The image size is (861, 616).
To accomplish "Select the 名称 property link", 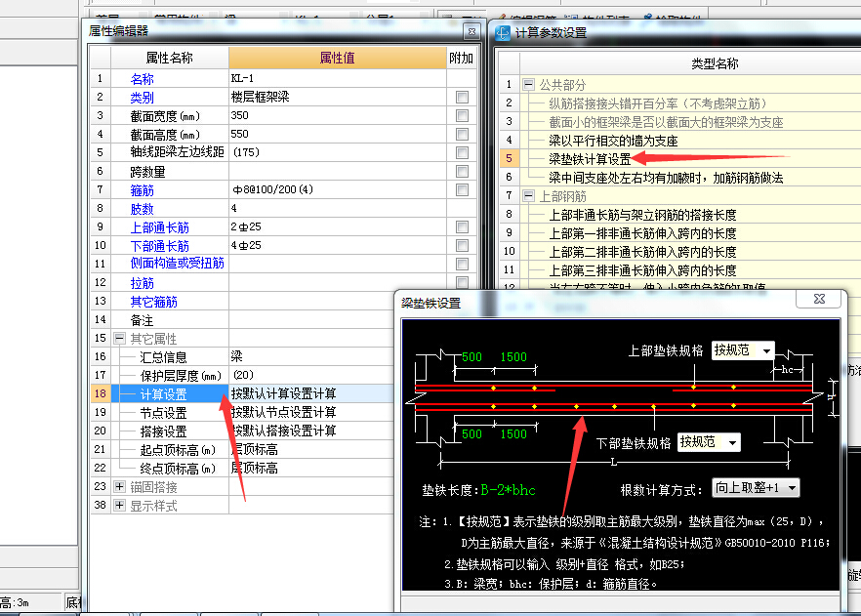I will point(143,79).
